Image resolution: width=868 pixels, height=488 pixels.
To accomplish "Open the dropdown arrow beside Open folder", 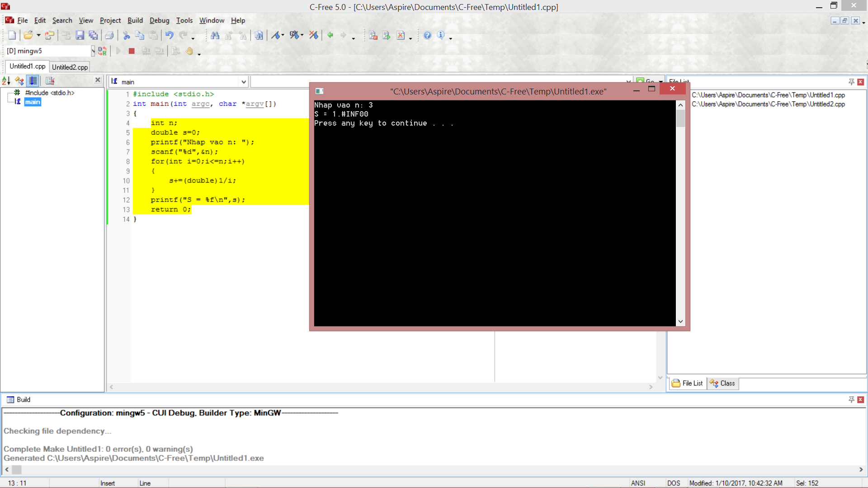I will tap(38, 35).
